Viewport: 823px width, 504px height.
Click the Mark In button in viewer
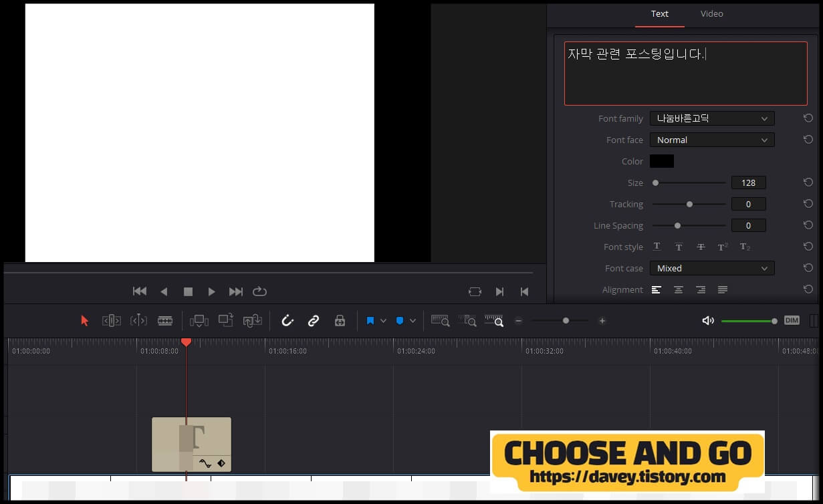499,291
